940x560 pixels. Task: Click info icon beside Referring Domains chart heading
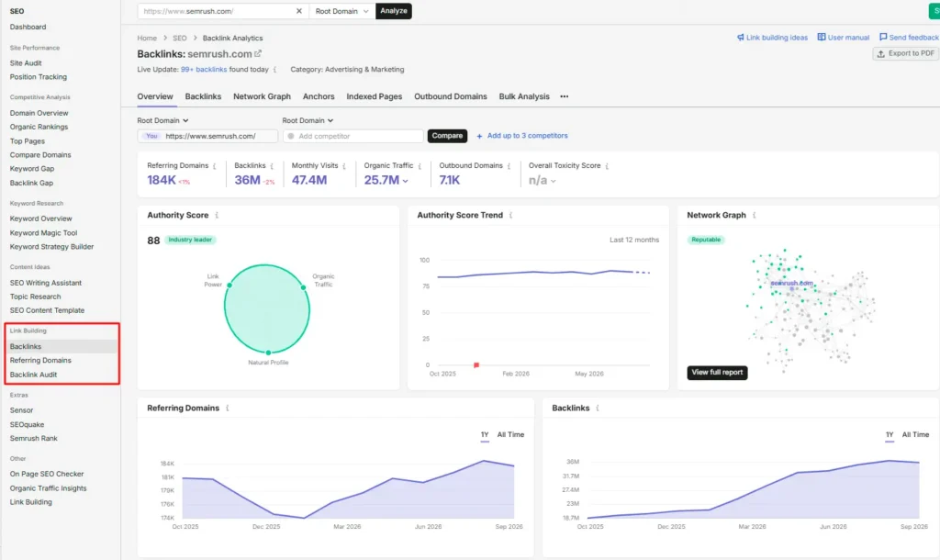point(228,409)
